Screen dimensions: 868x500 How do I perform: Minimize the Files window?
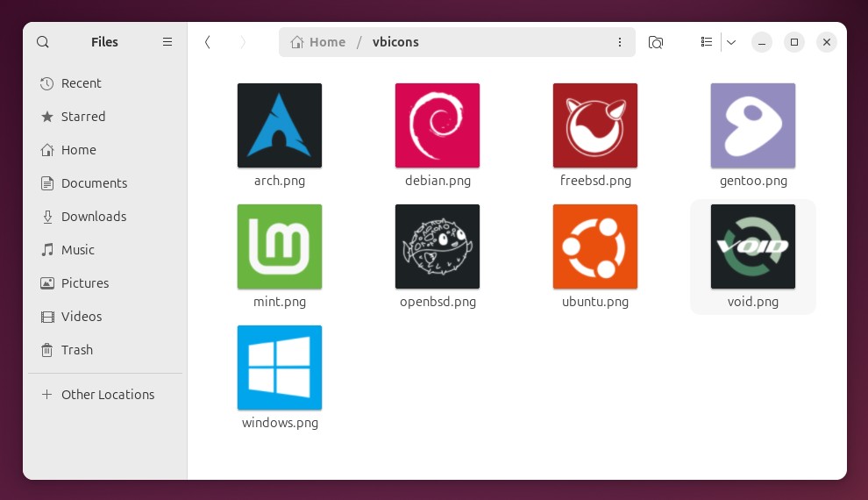[x=762, y=42]
